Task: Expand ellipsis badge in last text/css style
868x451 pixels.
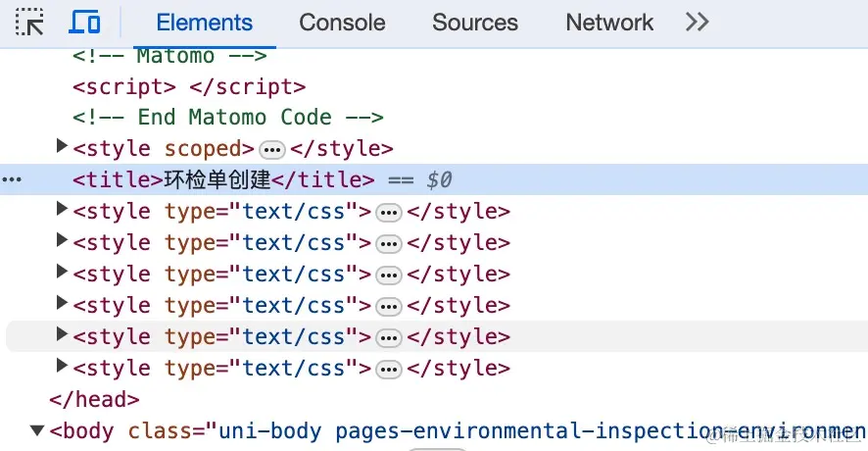Action: tap(389, 369)
